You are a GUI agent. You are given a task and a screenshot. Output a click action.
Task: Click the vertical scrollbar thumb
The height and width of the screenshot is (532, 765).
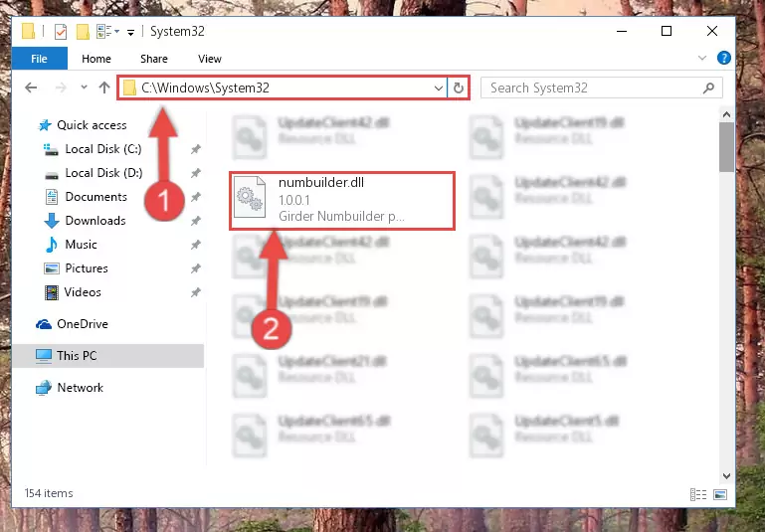726,147
